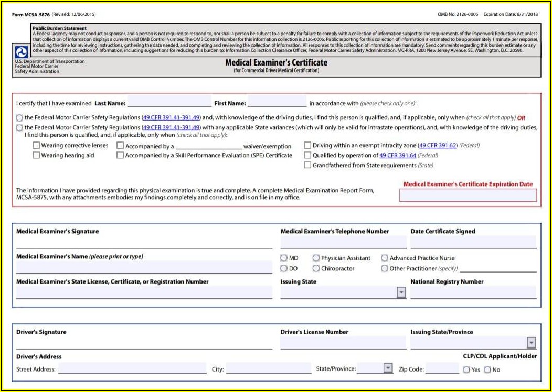Check the Wearing hearing aid checkbox
Viewport: 552px width, 392px height.
(36, 155)
